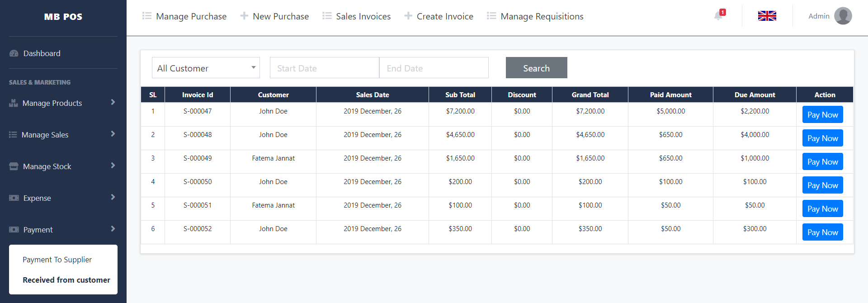Select Payment To Supplier submenu item
Viewport: 868px width, 303px height.
[57, 260]
